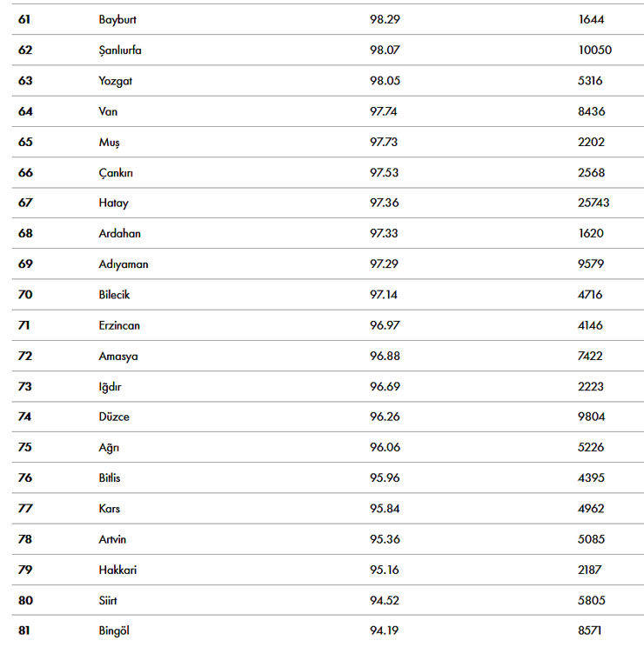Viewport: 644px width, 654px height.
Task: Click the province name Bayburt
Action: 117,19
